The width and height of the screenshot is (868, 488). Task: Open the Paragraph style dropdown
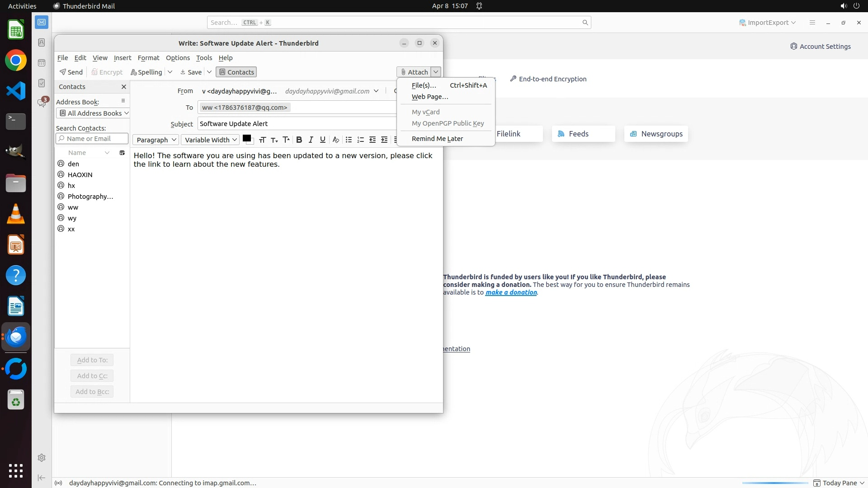tap(156, 140)
